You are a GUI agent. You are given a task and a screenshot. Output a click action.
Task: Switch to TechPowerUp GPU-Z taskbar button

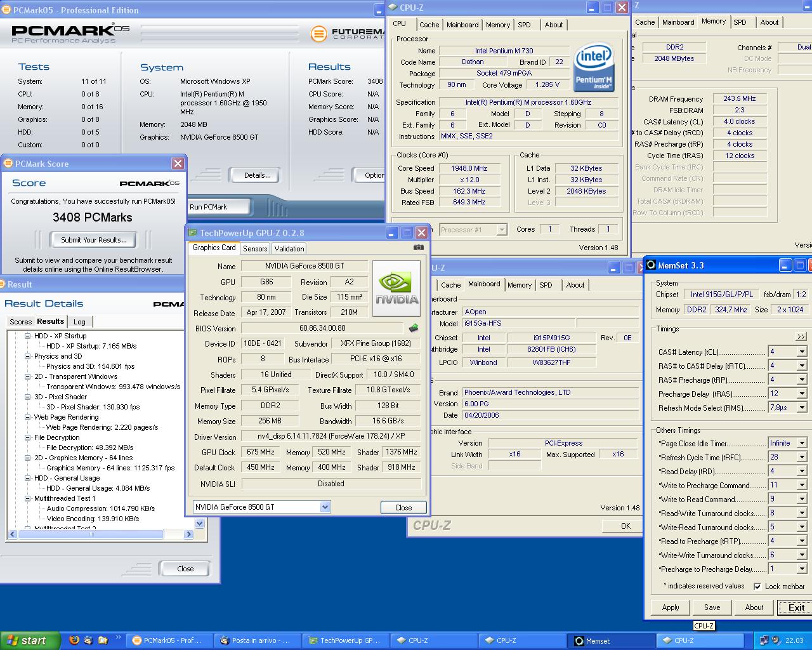346,641
